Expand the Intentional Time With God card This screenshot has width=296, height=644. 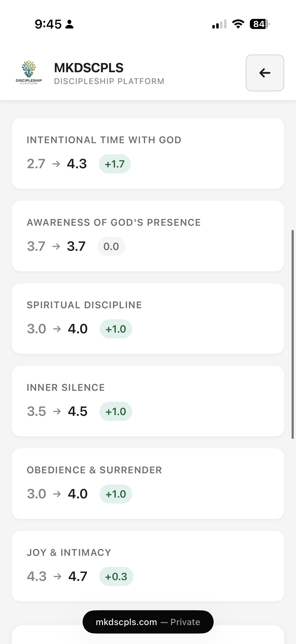point(148,153)
